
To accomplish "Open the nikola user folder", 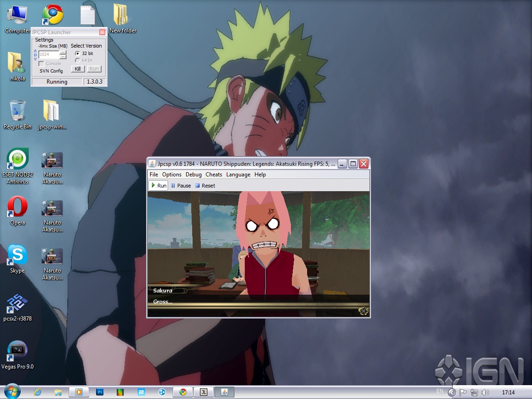I will click(17, 66).
